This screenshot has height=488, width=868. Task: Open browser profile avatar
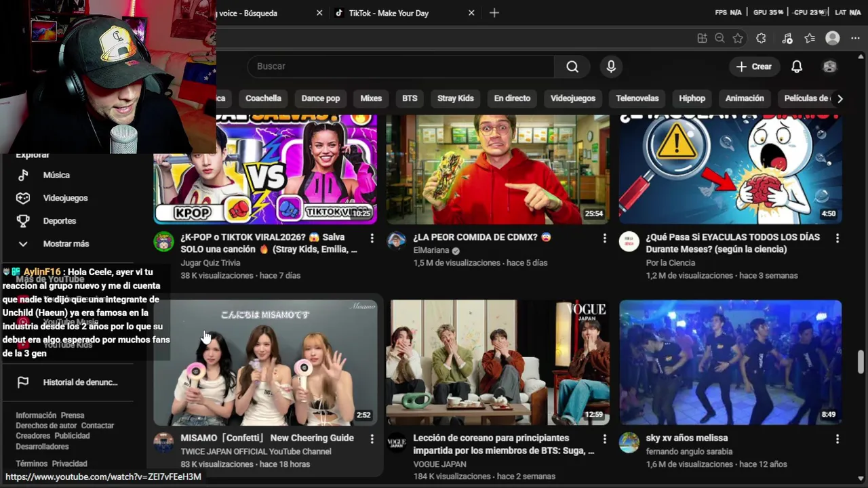833,39
